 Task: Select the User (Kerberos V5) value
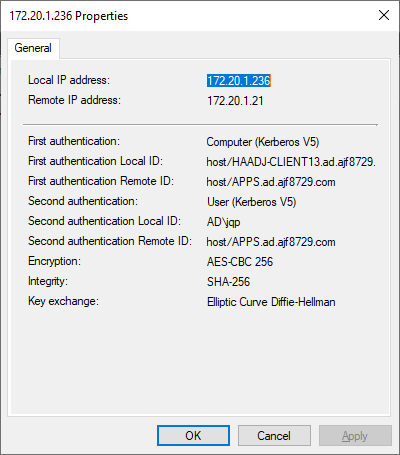251,202
